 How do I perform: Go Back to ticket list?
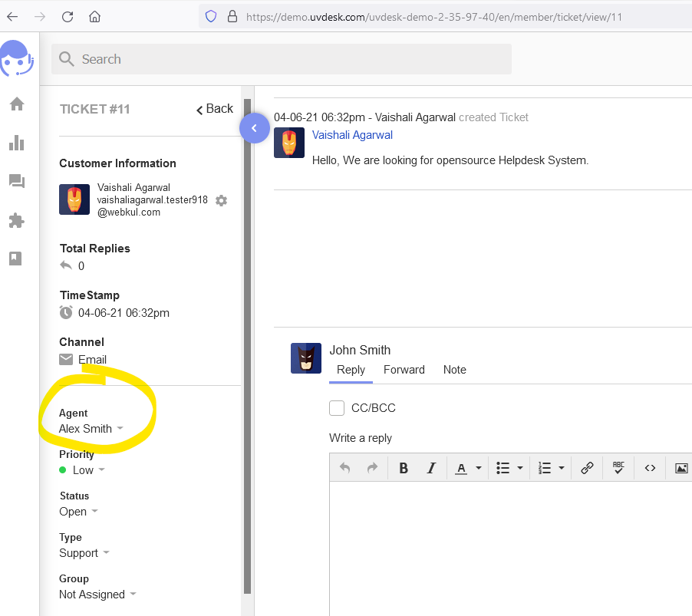pyautogui.click(x=214, y=109)
